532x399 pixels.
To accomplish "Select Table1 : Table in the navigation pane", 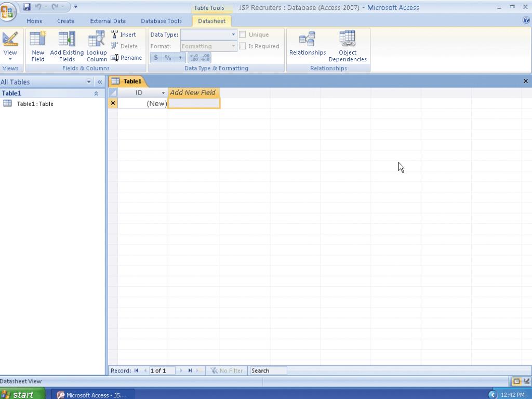I will 35,104.
